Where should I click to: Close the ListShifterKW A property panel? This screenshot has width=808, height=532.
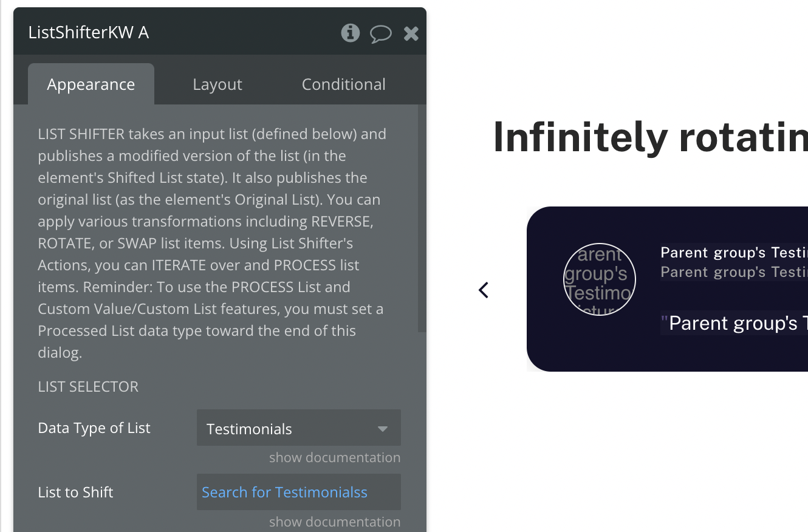pos(411,33)
